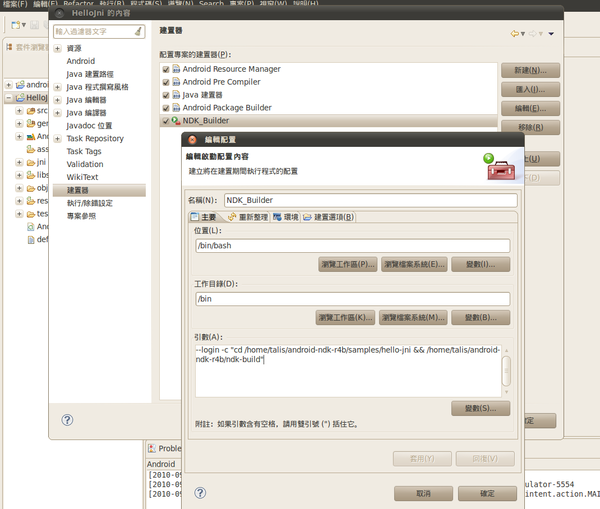Click 變數(B)... for working directory
The width and height of the screenshot is (600, 509).
481,318
